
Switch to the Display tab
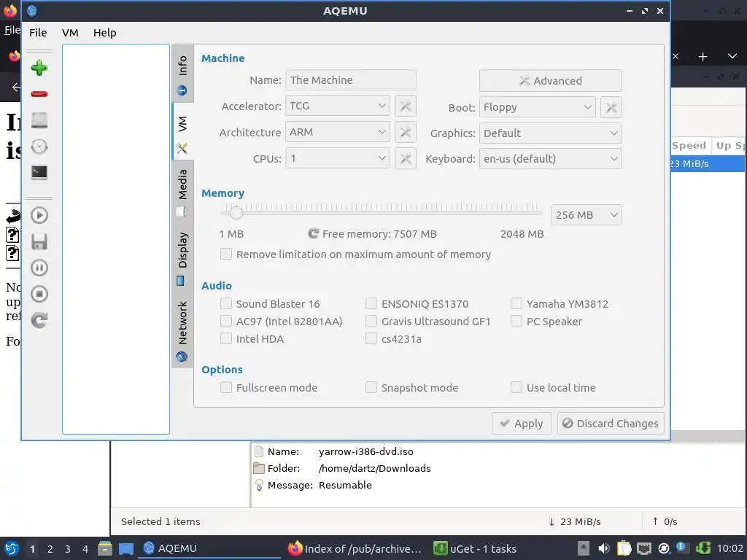click(182, 257)
